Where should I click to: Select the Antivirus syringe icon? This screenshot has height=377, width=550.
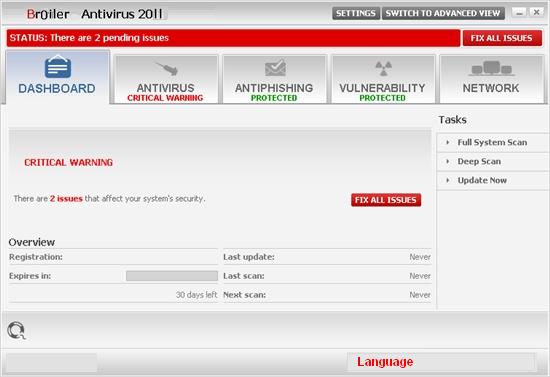click(x=167, y=68)
